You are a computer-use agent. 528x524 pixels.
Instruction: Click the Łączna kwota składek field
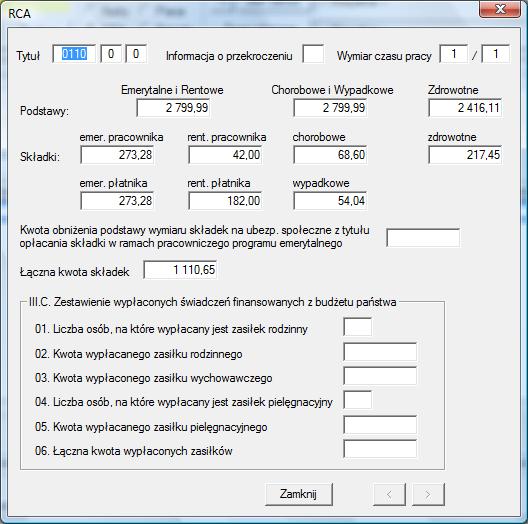point(180,270)
